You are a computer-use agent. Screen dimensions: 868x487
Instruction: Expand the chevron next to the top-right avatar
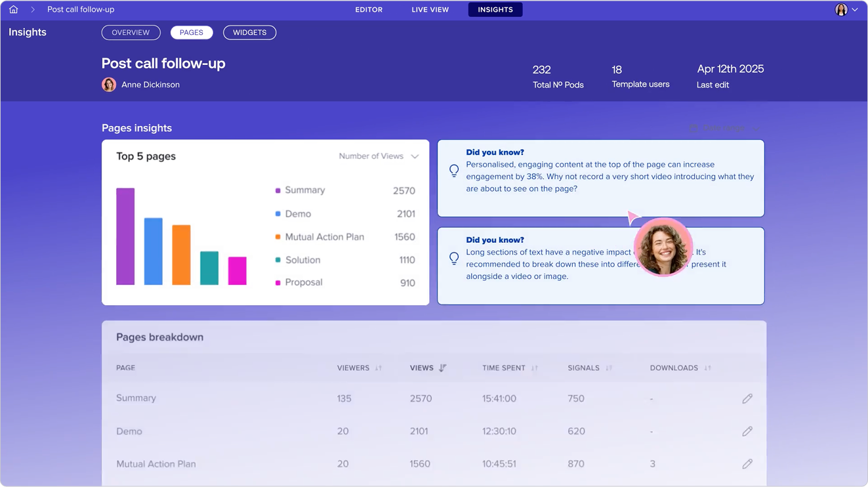[x=855, y=10]
